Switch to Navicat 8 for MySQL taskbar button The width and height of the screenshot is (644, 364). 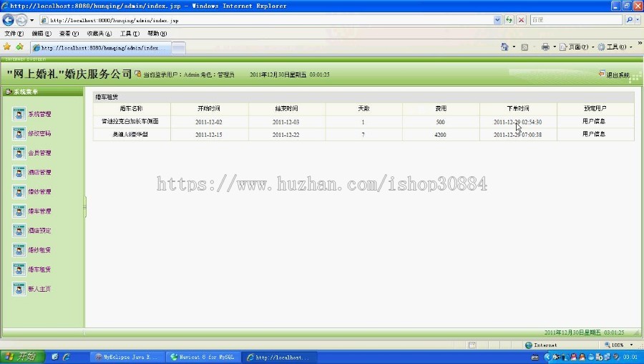(x=203, y=357)
